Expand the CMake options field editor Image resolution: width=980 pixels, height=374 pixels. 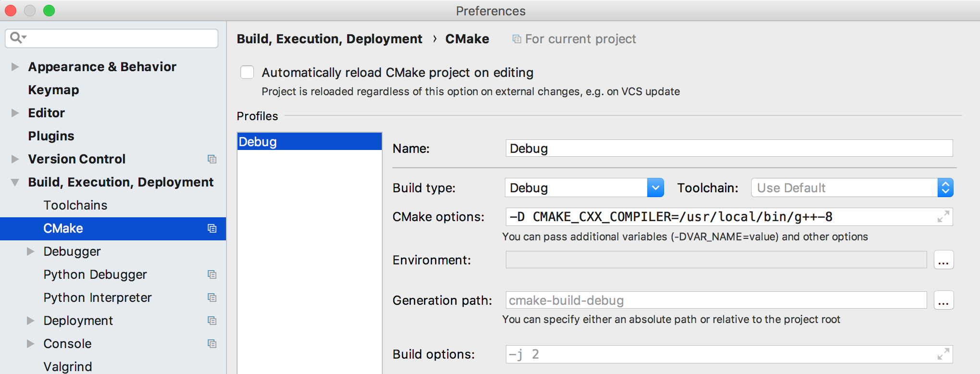coord(942,217)
